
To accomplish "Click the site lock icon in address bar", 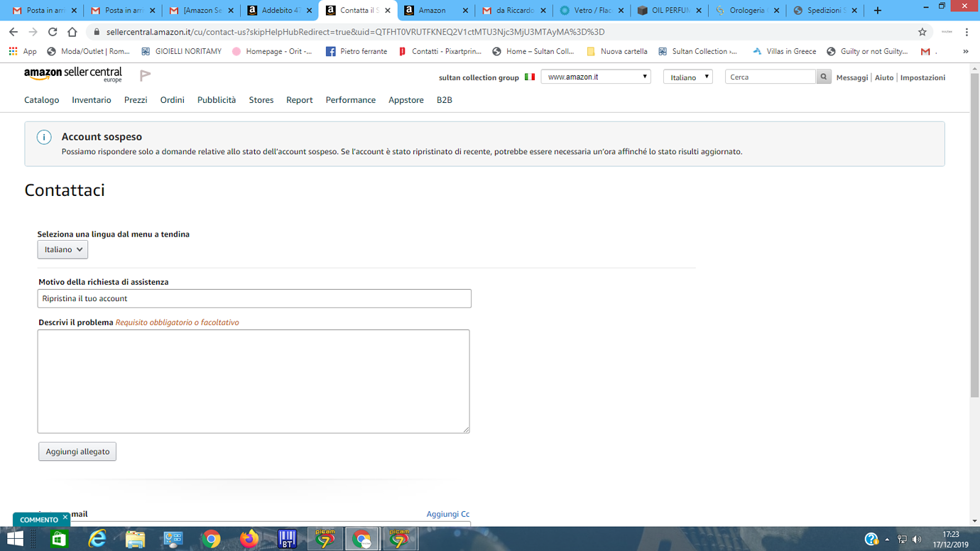I will pos(97,32).
